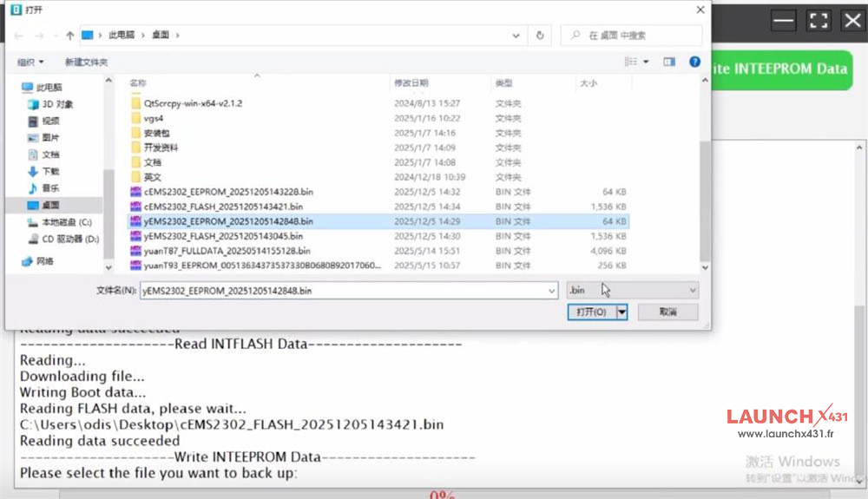The width and height of the screenshot is (868, 499).
Task: Sort files by the 修改日期 column header
Action: pos(411,83)
